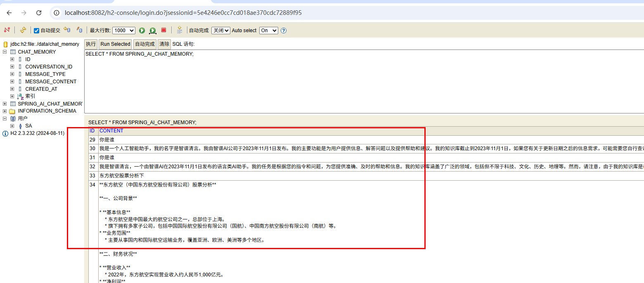Collapse the CHAT_MEMORY table node
The width and height of the screenshot is (644, 283).
pos(5,52)
